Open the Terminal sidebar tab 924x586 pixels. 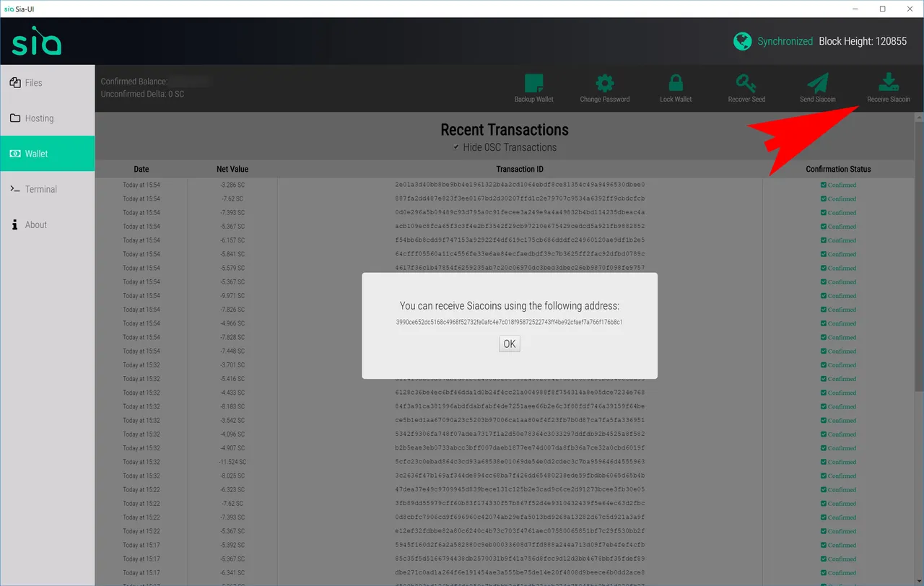coord(47,188)
